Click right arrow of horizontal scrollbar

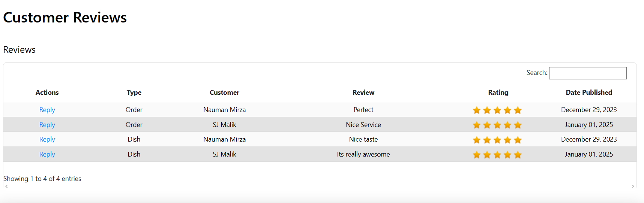(633, 186)
